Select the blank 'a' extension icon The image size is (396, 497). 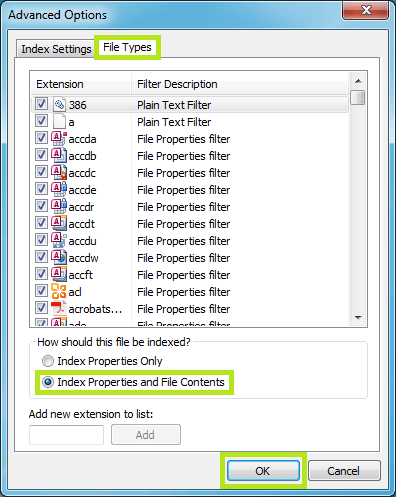(x=59, y=122)
